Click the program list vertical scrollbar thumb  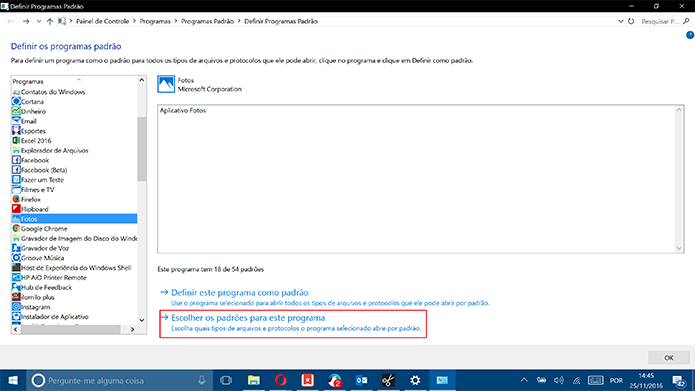coord(141,149)
